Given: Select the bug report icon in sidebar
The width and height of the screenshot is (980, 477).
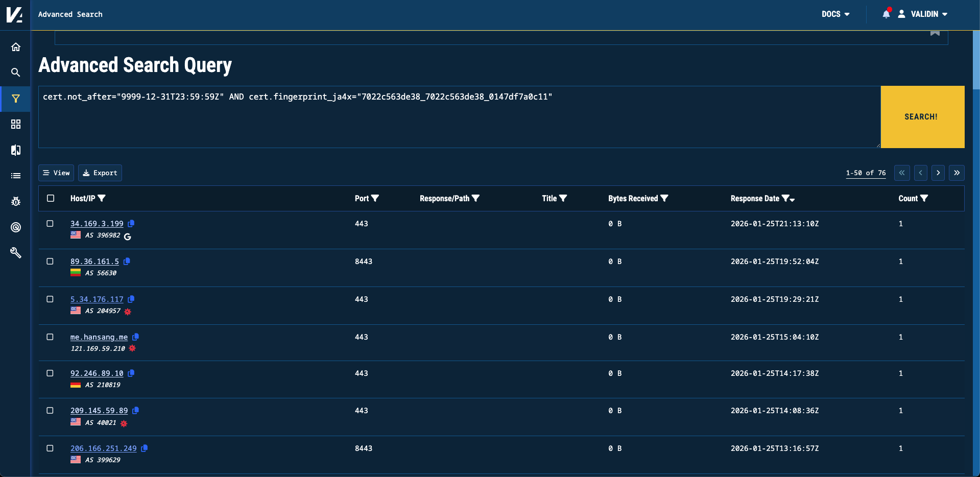Looking at the screenshot, I should click(16, 201).
